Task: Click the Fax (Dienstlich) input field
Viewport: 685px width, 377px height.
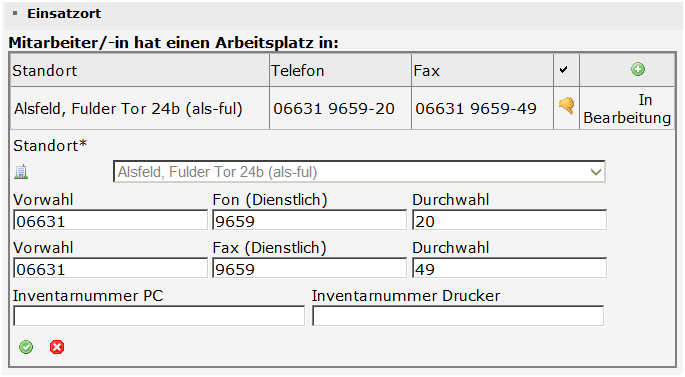Action: coord(309,268)
